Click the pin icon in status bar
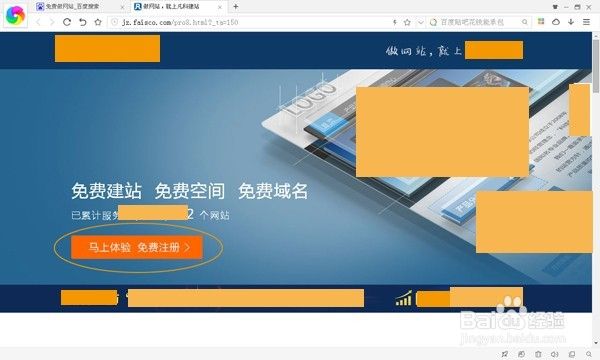The width and height of the screenshot is (600, 360). coord(505,354)
